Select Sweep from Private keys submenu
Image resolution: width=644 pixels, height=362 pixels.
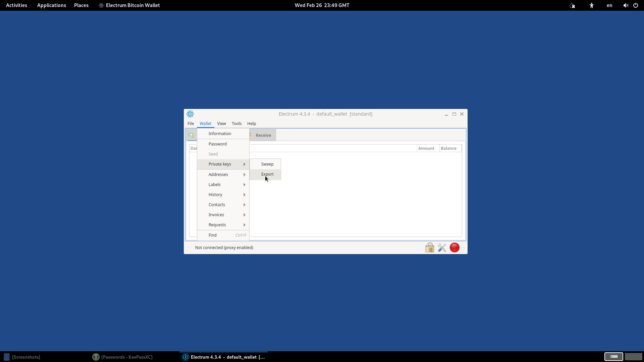pos(267,164)
